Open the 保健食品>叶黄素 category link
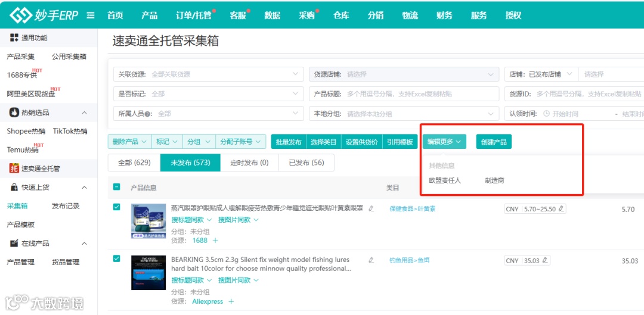Screen dimensions: 644x315 click(413, 209)
